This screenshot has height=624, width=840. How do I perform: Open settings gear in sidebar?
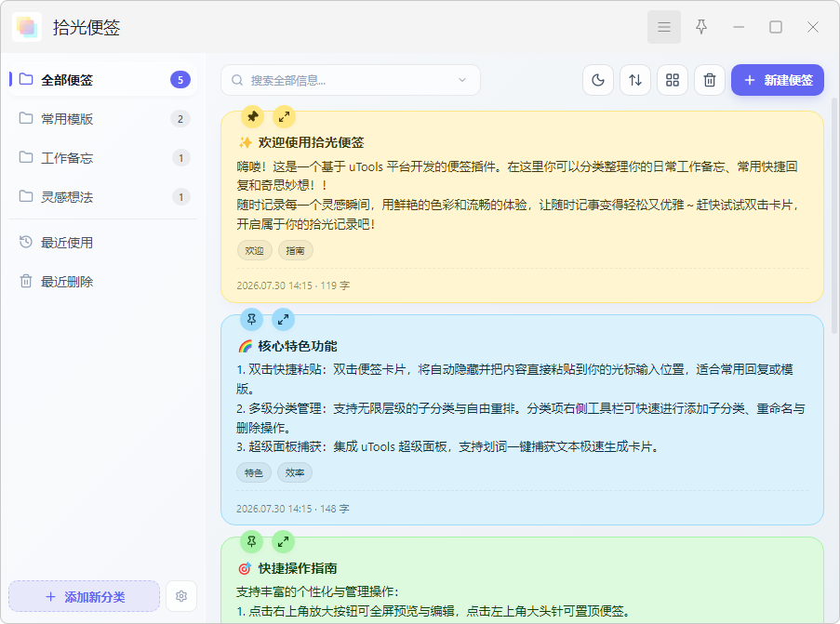181,596
